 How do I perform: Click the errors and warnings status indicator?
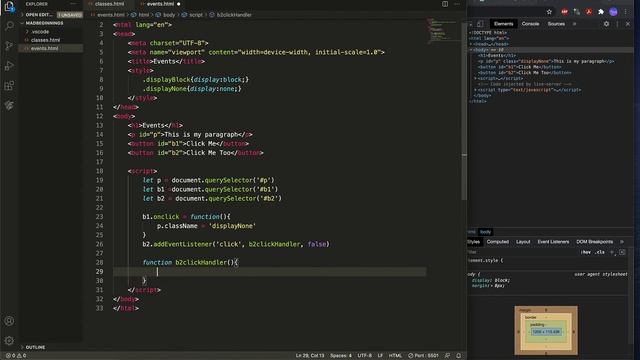[16, 356]
